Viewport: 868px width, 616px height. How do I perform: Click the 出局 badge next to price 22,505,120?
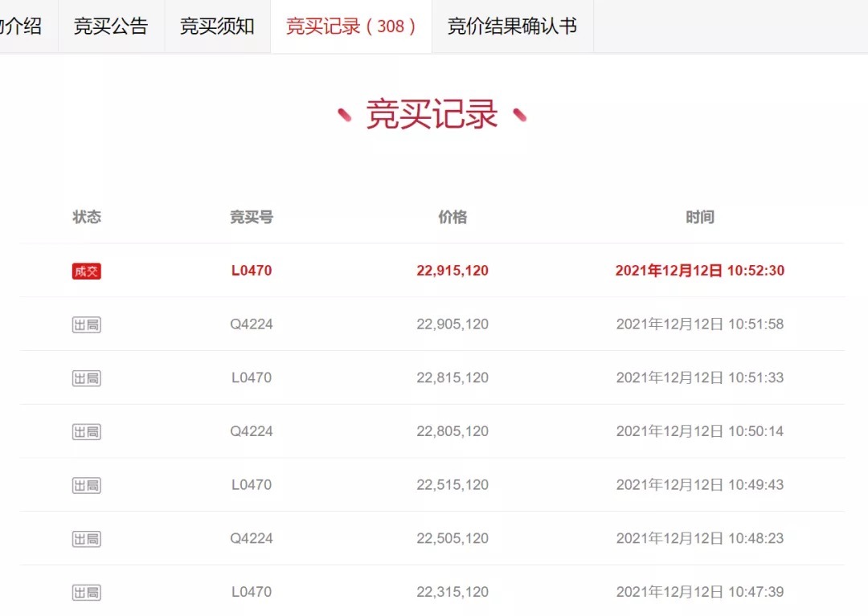[x=86, y=538]
